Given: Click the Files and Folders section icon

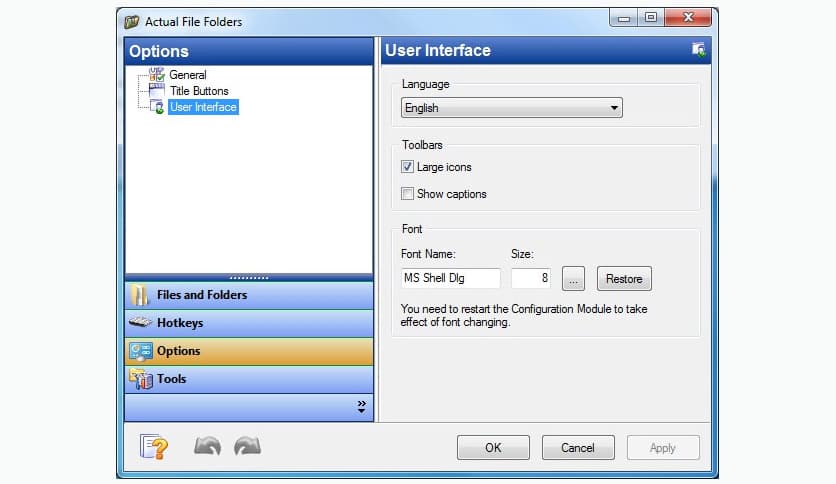Looking at the screenshot, I should (x=140, y=295).
